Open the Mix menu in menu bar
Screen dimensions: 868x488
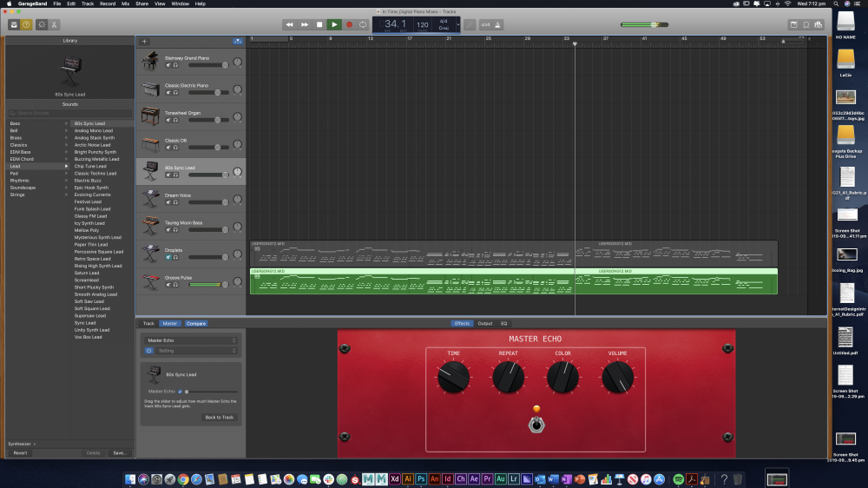(x=126, y=3)
